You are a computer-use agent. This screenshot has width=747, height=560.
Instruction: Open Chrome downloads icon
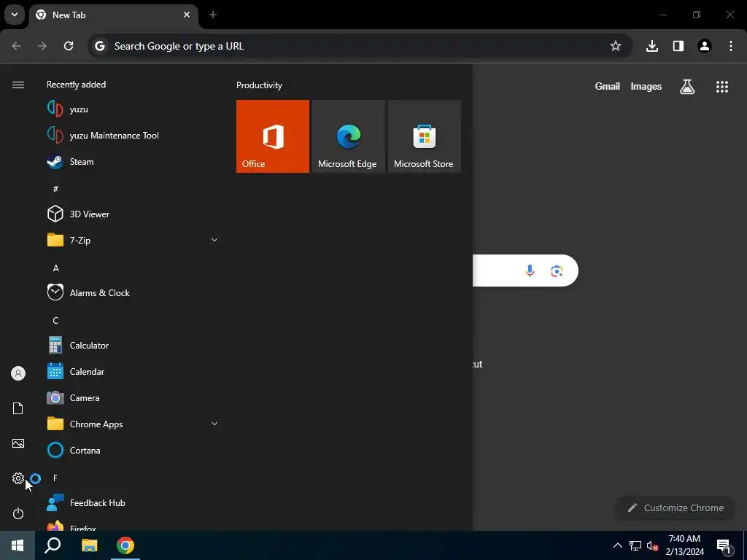tap(652, 46)
